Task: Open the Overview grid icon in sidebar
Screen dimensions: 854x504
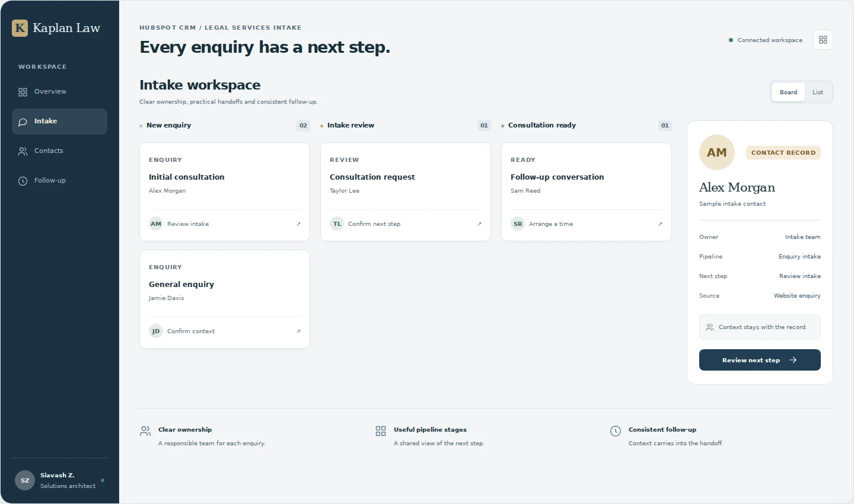Action: (23, 92)
